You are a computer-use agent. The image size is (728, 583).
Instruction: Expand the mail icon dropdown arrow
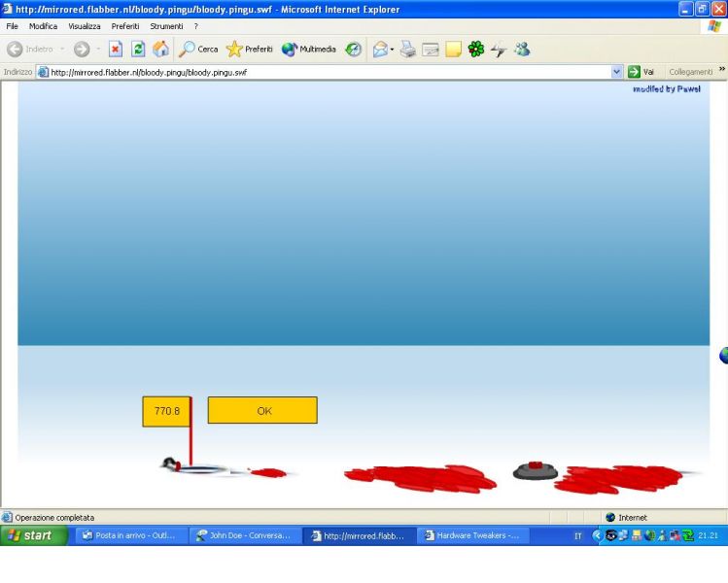pyautogui.click(x=393, y=50)
